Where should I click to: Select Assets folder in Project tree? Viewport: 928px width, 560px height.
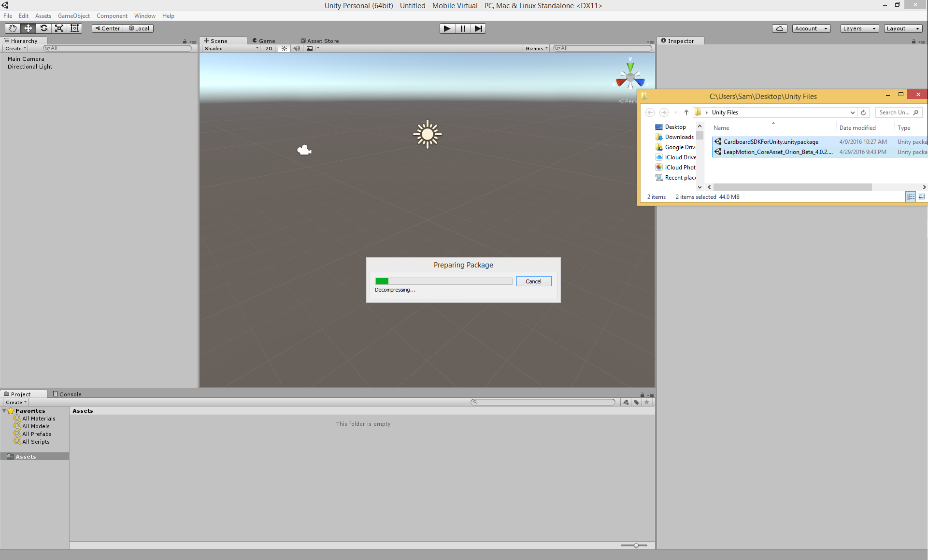tap(35, 457)
